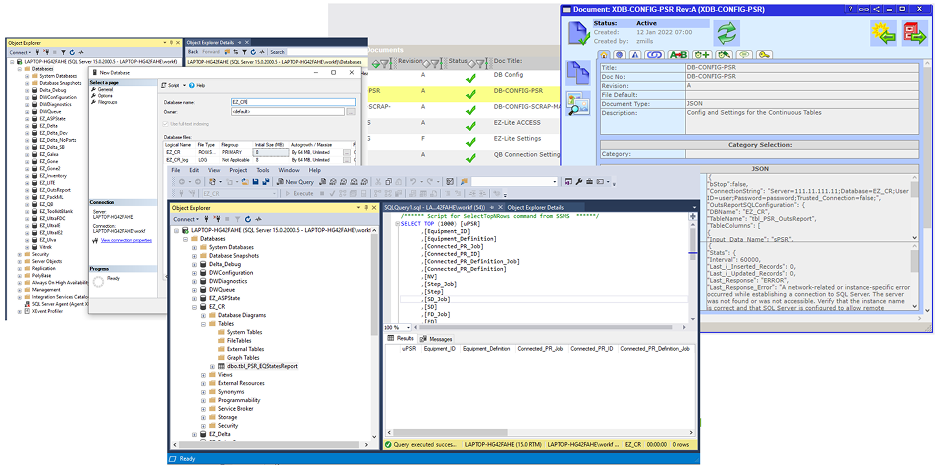Click the toolbox icon in SSMS toolbar
This screenshot has height=469, width=940.
point(589,181)
